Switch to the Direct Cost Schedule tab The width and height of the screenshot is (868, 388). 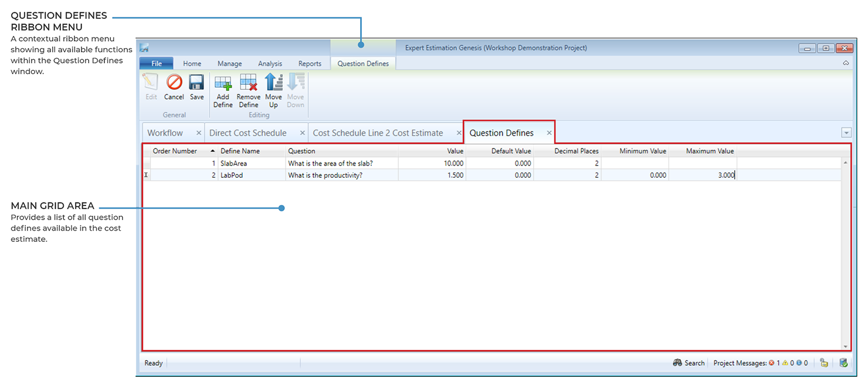(x=247, y=133)
